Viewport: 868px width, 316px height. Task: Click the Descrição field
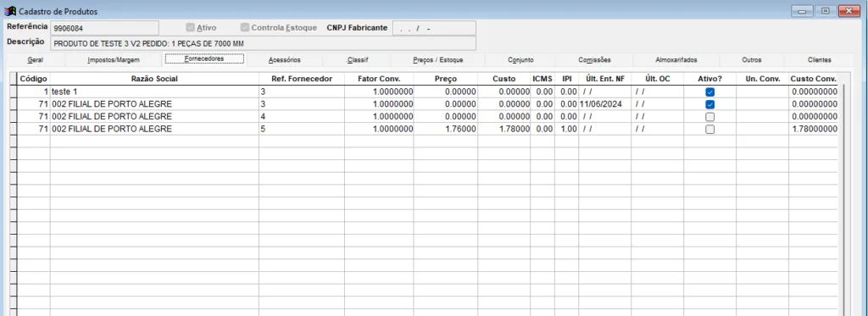pyautogui.click(x=263, y=43)
